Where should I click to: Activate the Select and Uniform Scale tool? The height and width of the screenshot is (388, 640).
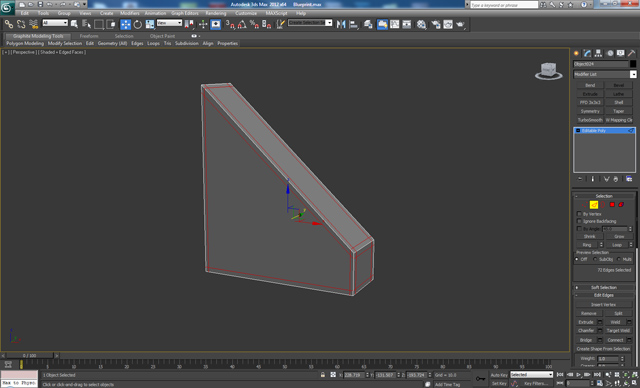point(150,24)
